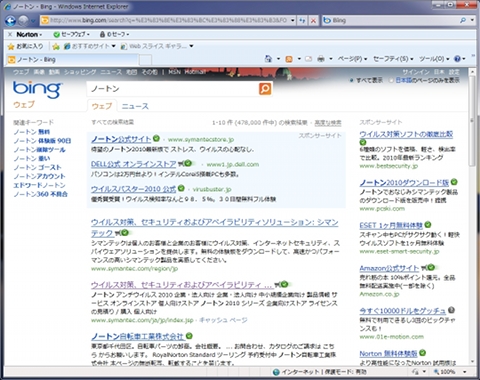
Task: Click the magnifier in the IE search box
Action: (x=463, y=20)
